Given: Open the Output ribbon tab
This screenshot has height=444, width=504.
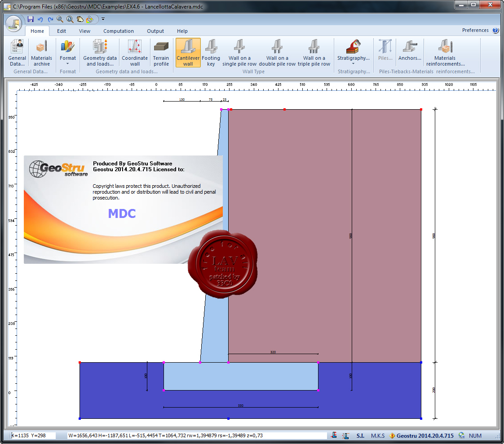Looking at the screenshot, I should (155, 31).
